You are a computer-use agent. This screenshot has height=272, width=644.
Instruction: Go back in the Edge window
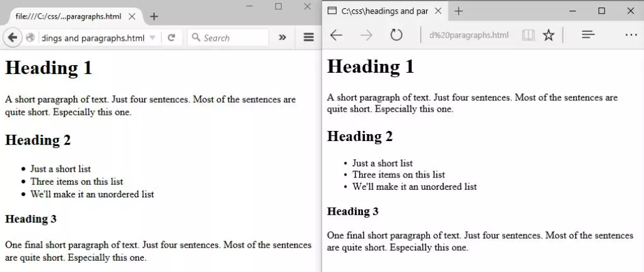click(x=336, y=35)
